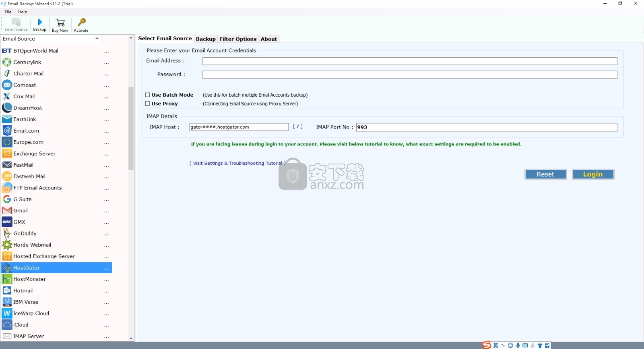Select the GMX icon

[x=7, y=222]
